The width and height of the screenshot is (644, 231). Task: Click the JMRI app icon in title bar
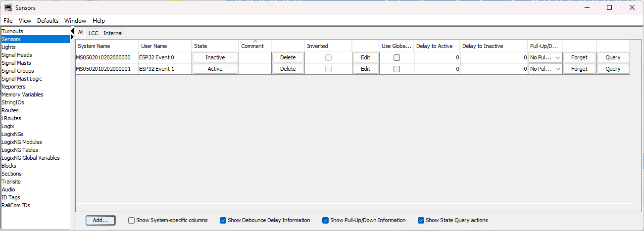tap(8, 7)
